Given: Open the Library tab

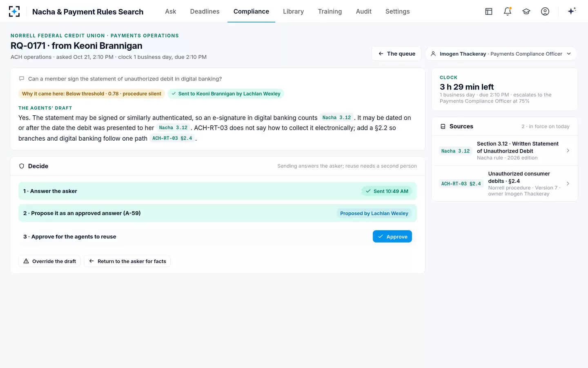Looking at the screenshot, I should [x=293, y=11].
